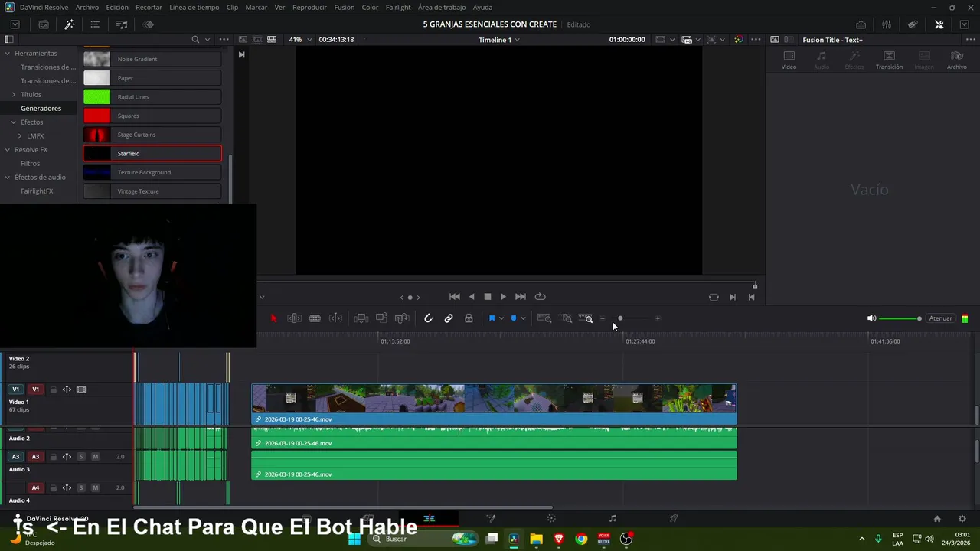The image size is (980, 551).
Task: Select the FairlightFX item
Action: (37, 191)
